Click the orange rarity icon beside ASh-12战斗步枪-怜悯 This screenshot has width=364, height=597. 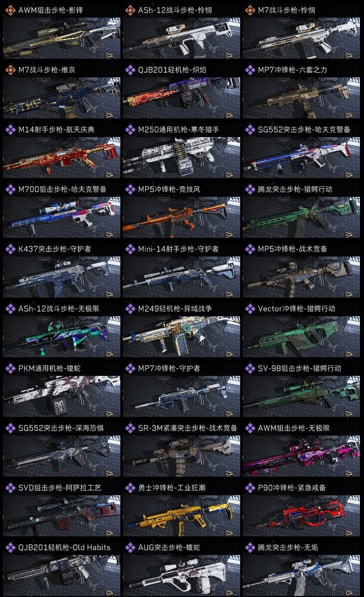pyautogui.click(x=130, y=10)
